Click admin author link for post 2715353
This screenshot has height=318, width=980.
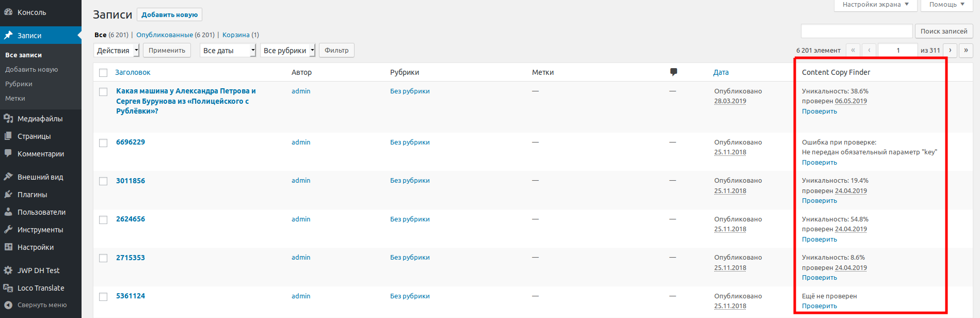tap(301, 257)
